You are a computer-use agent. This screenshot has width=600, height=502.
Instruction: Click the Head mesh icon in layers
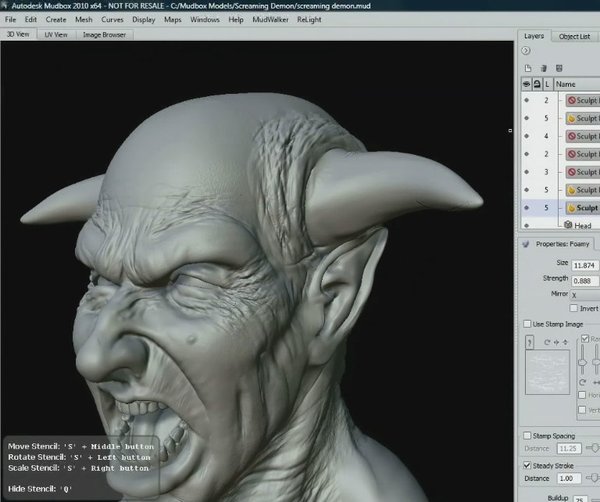tap(567, 226)
